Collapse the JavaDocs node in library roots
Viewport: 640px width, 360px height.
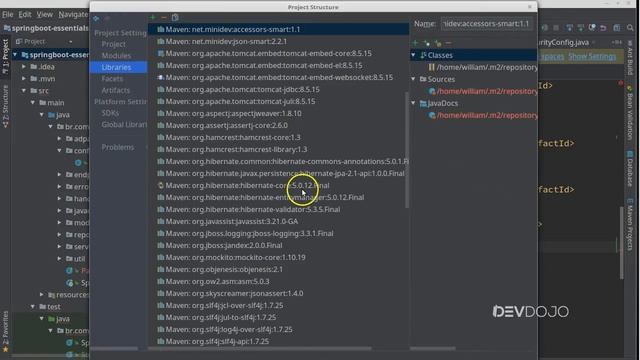[413, 103]
